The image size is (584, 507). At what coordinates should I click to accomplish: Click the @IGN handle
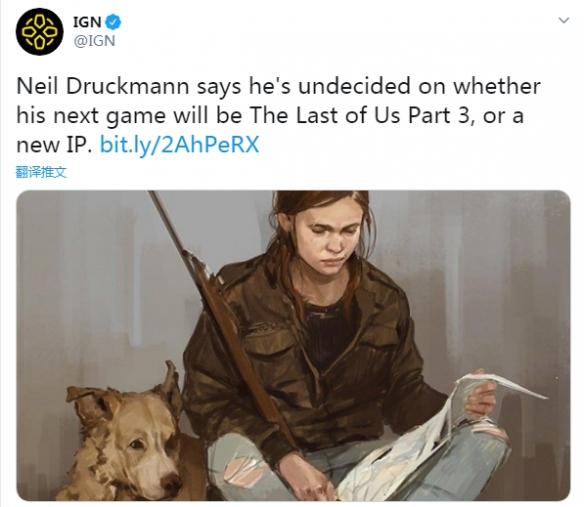(94, 41)
